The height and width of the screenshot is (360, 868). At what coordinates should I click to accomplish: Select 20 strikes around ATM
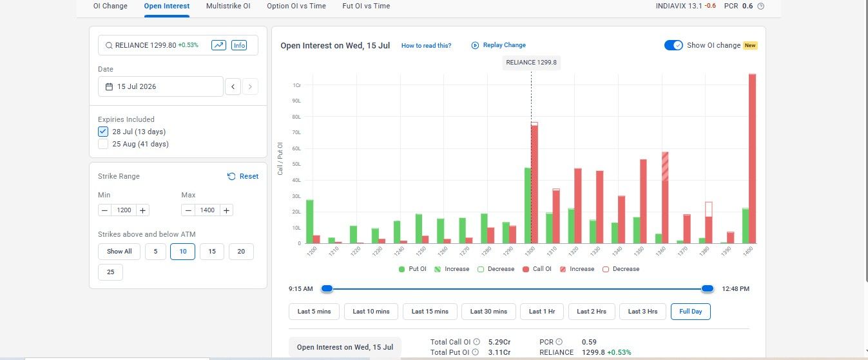tap(241, 252)
